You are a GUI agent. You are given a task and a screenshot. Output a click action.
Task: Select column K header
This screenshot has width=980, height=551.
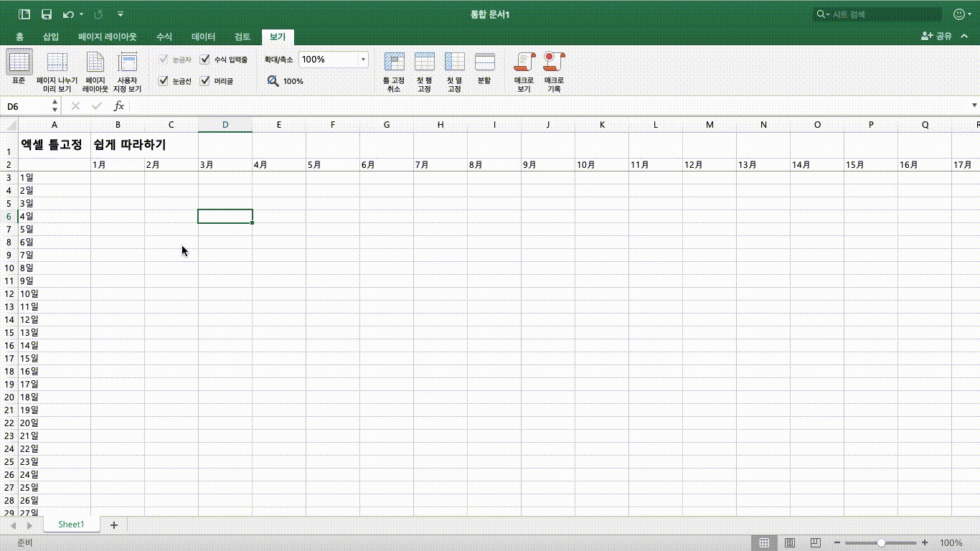click(602, 125)
